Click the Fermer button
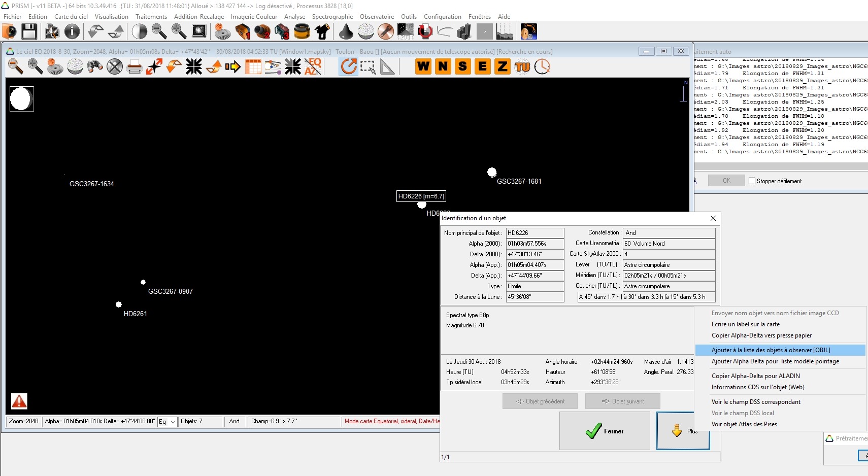Image resolution: width=868 pixels, height=476 pixels. pos(605,431)
